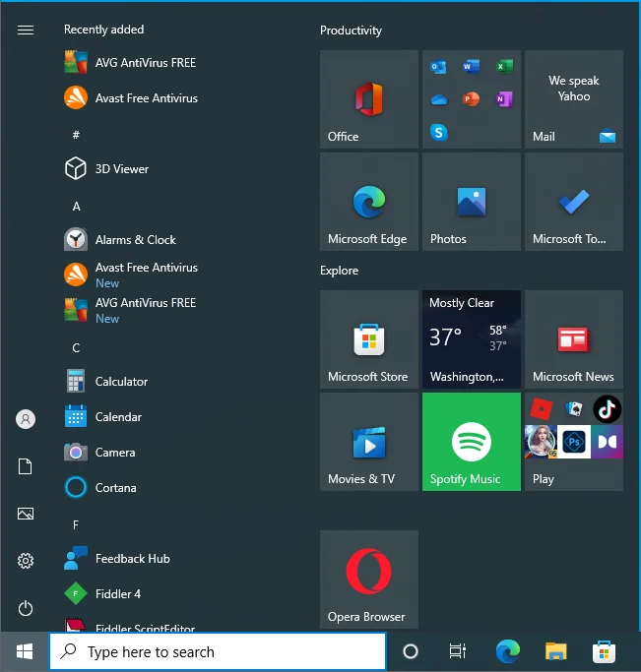The image size is (641, 672).
Task: Open Opera Browser tile
Action: pyautogui.click(x=368, y=580)
